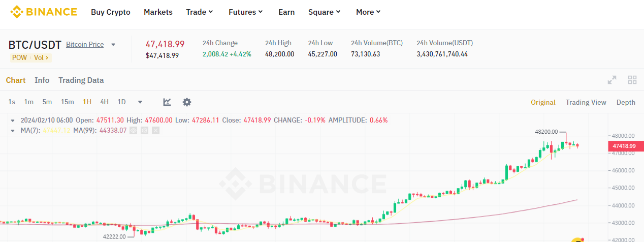The width and height of the screenshot is (644, 242).
Task: Open chart settings gear icon
Action: click(187, 102)
